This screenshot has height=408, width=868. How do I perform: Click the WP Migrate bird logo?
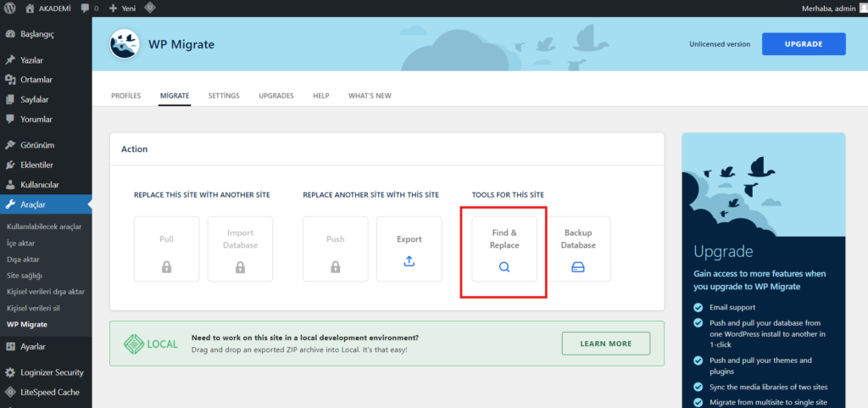(124, 44)
